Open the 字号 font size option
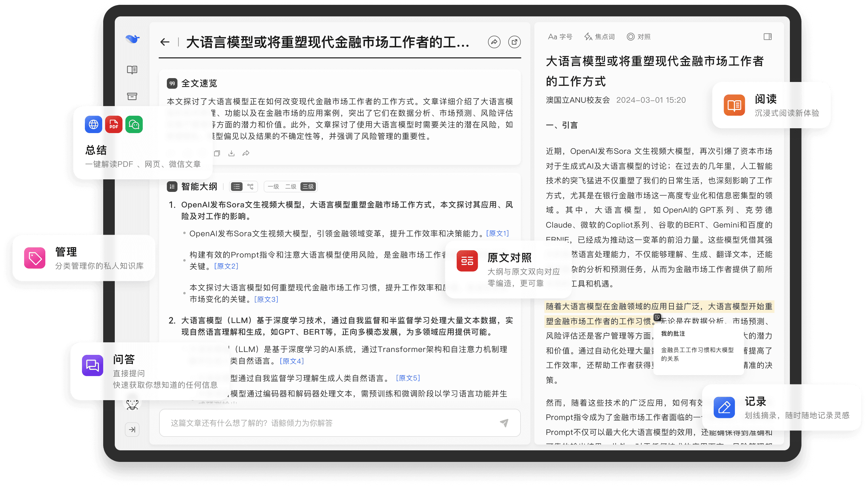The width and height of the screenshot is (868, 486). (560, 37)
